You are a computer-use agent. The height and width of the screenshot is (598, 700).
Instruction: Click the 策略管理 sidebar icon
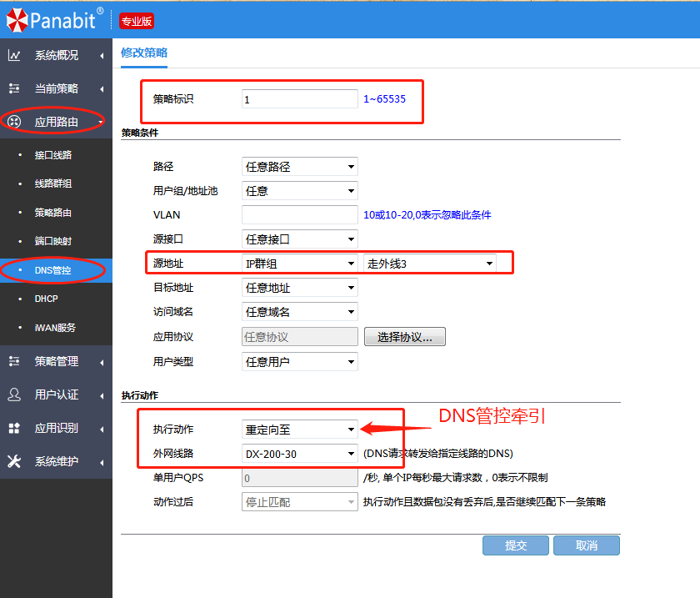tap(14, 361)
